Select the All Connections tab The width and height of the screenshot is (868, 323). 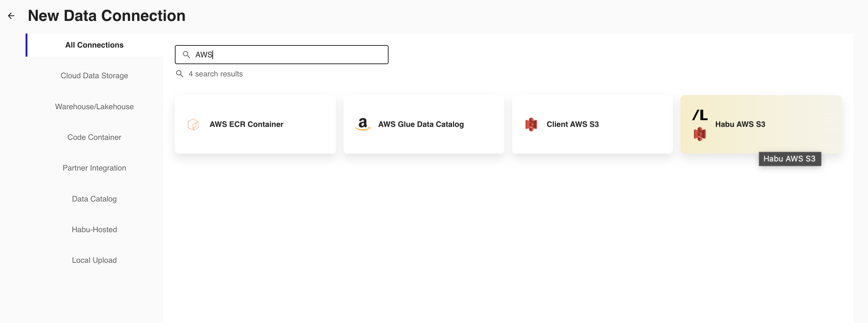point(94,45)
